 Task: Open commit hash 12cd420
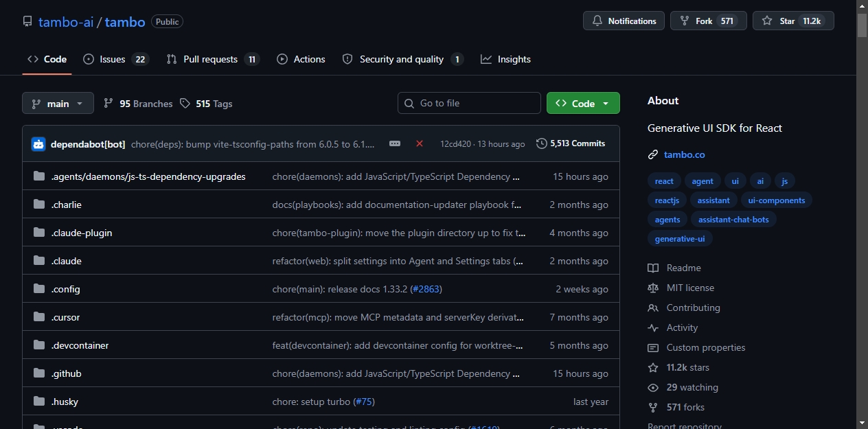(x=456, y=144)
